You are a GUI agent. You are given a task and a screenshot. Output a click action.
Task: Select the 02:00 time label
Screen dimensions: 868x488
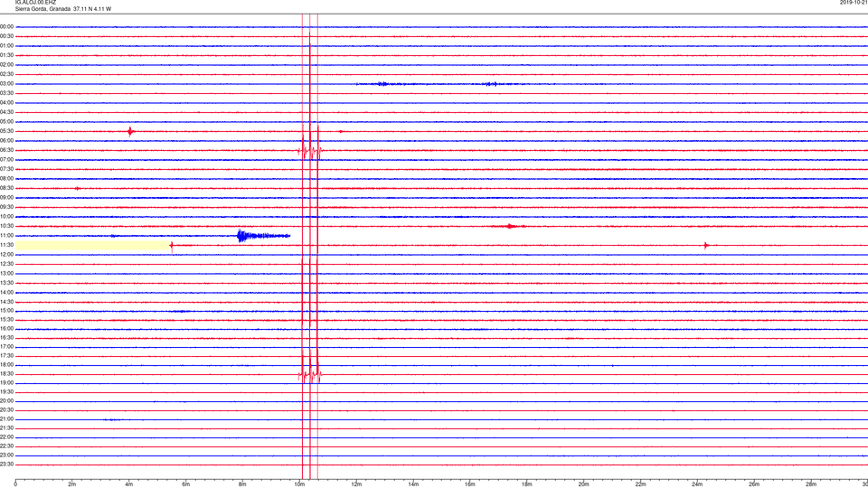coord(6,65)
